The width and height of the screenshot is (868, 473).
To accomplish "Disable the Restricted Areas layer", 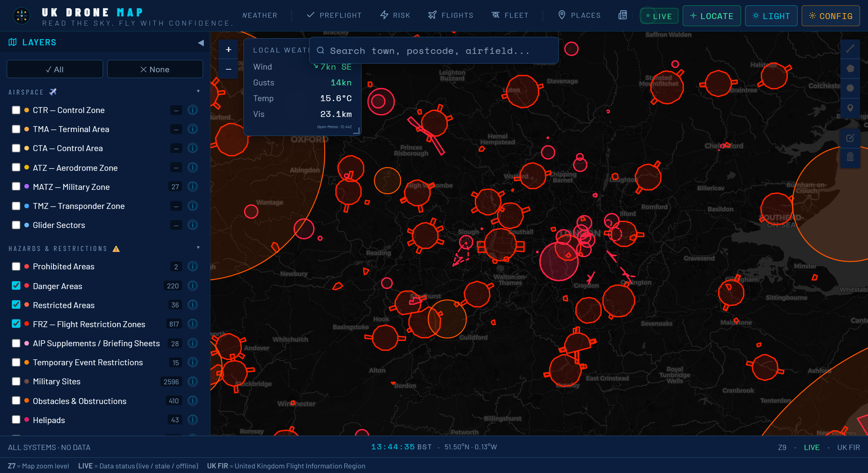I will point(16,305).
